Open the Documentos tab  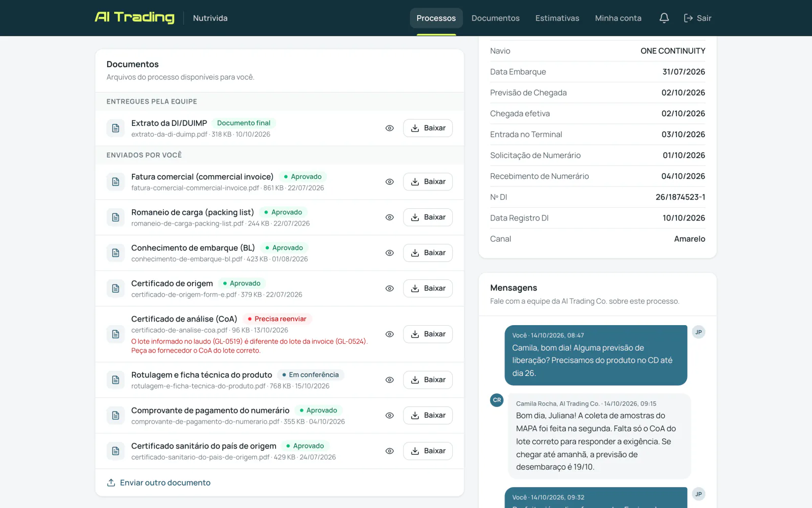click(x=495, y=18)
